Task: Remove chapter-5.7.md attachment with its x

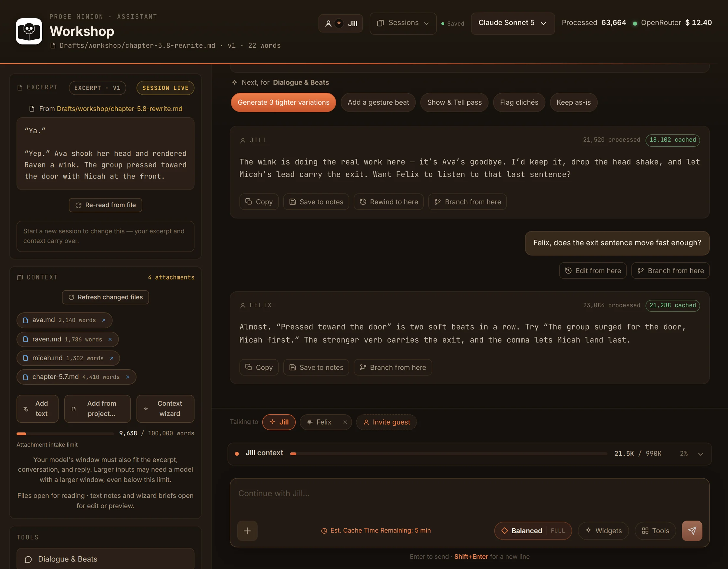Action: 128,377
